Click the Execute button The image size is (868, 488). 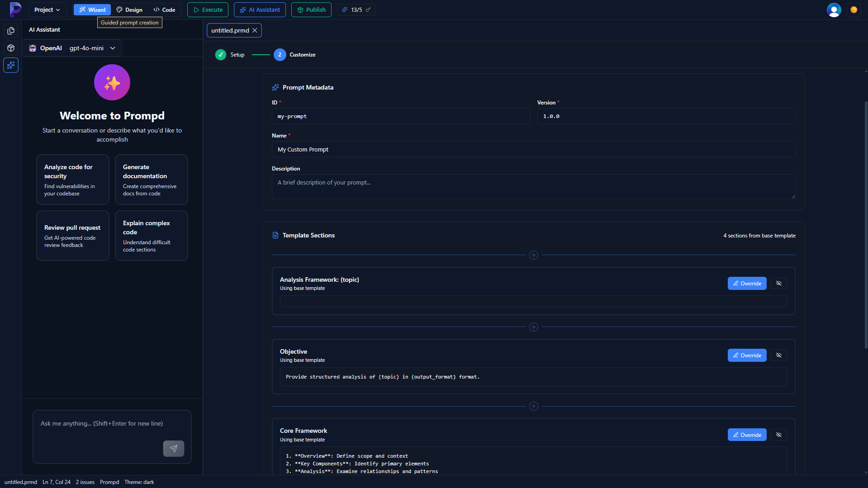[x=207, y=9]
